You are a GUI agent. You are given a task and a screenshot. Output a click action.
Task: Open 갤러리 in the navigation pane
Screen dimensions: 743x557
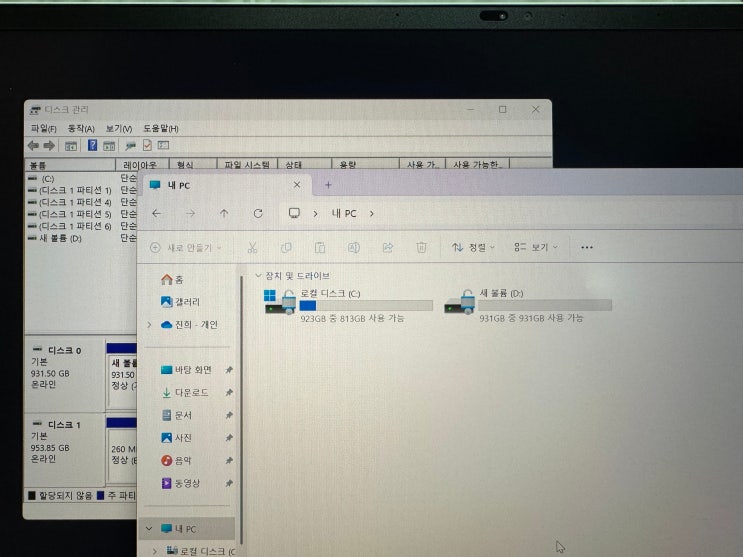pos(181,302)
